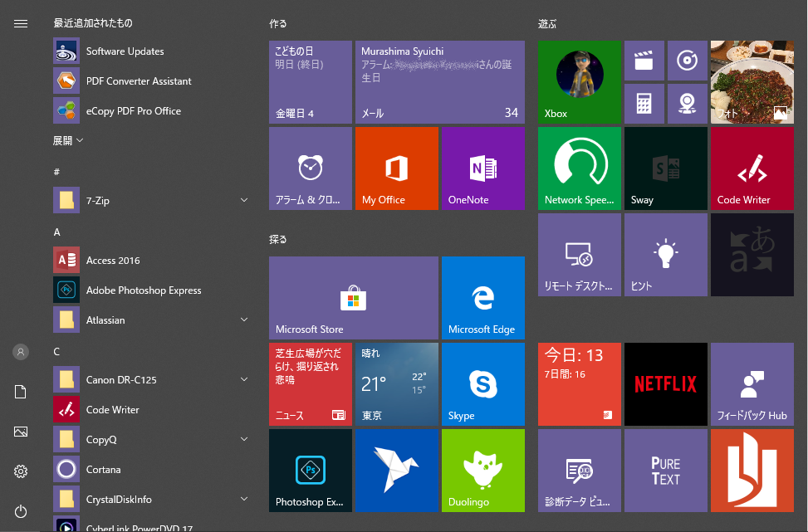Launch the Network Speed Test tile
The width and height of the screenshot is (808, 532).
pos(579,168)
